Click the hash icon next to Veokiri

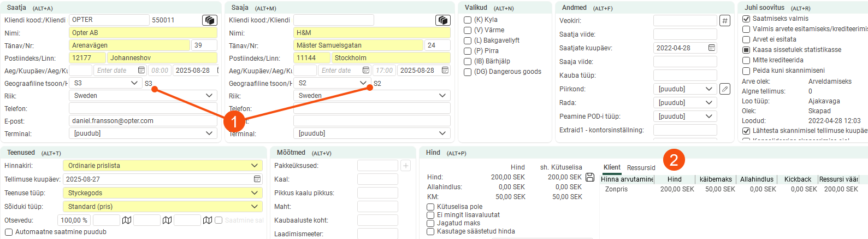coord(724,21)
